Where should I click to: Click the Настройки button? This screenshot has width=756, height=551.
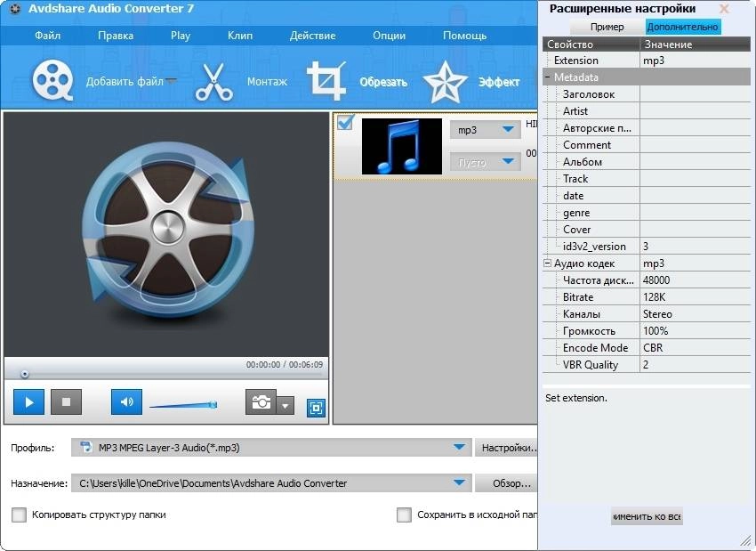pyautogui.click(x=506, y=448)
